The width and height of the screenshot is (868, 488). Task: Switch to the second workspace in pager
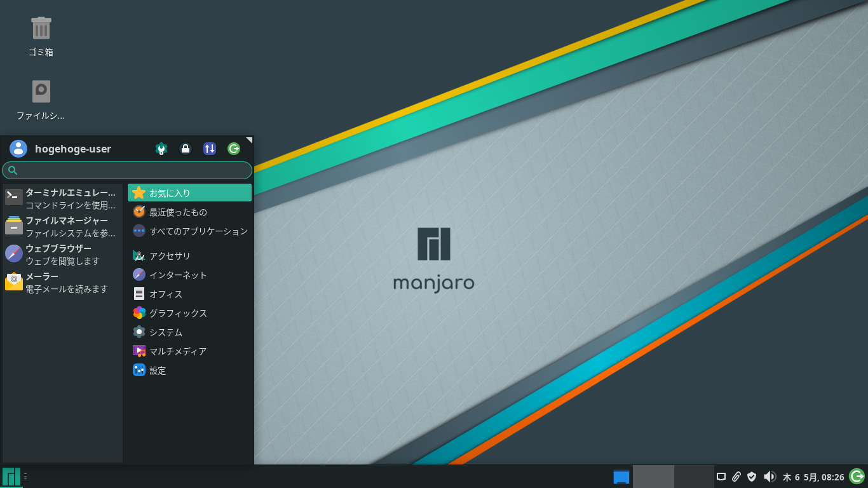pyautogui.click(x=694, y=477)
